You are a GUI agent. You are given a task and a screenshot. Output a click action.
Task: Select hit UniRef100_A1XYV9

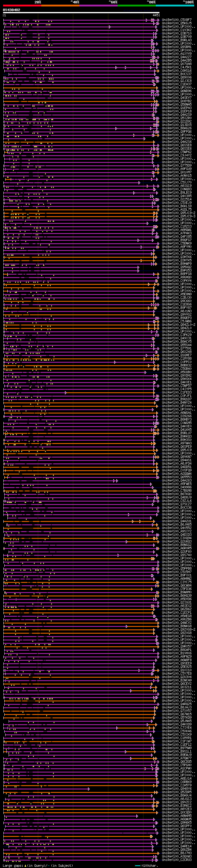[x=177, y=54]
